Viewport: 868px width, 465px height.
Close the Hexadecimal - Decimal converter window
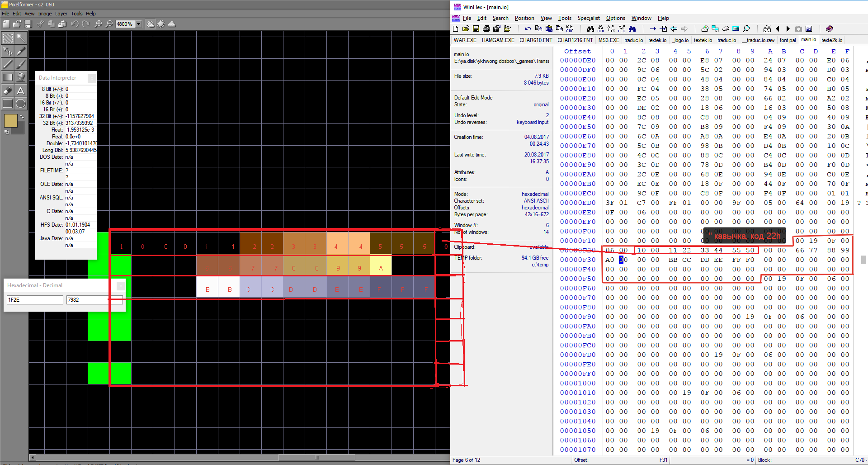[x=121, y=285]
